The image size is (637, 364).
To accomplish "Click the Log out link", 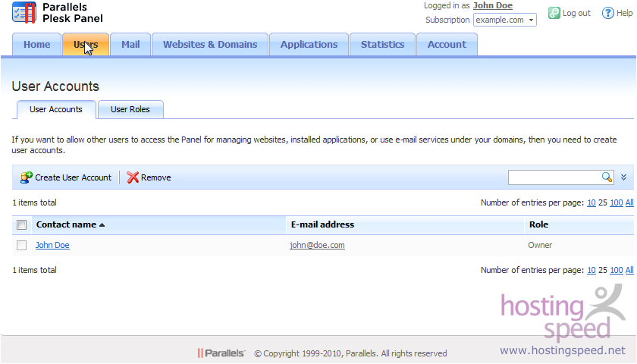I will coord(576,13).
